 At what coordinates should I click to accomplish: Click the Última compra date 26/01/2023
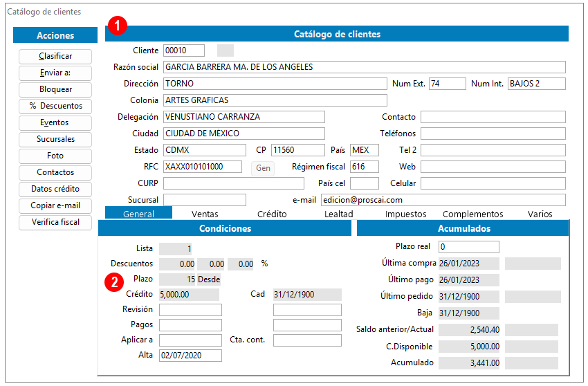tap(469, 264)
